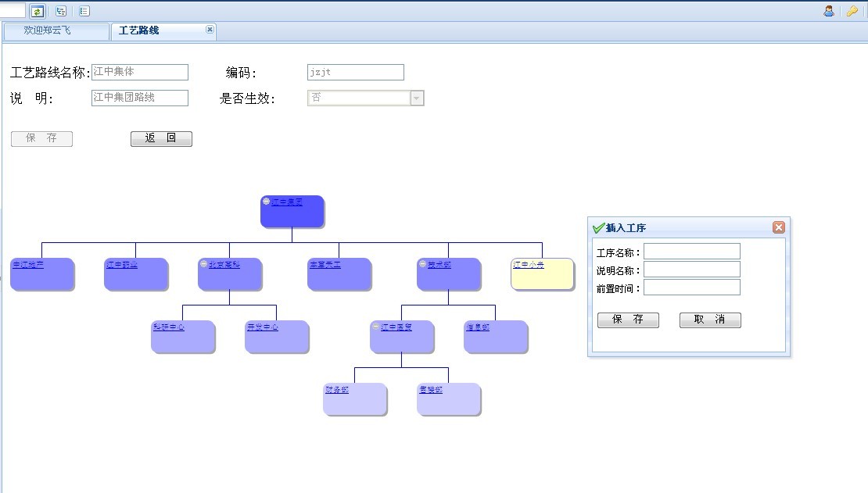Open the 技术部 node link

(x=439, y=265)
